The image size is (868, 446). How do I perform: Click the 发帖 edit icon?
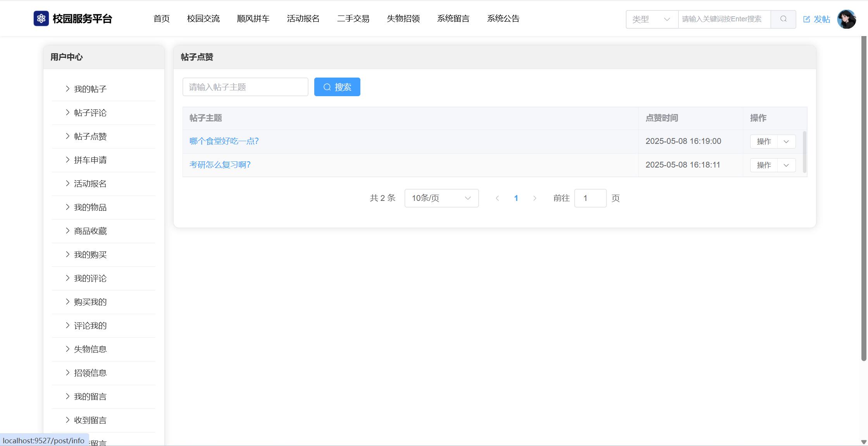click(806, 19)
